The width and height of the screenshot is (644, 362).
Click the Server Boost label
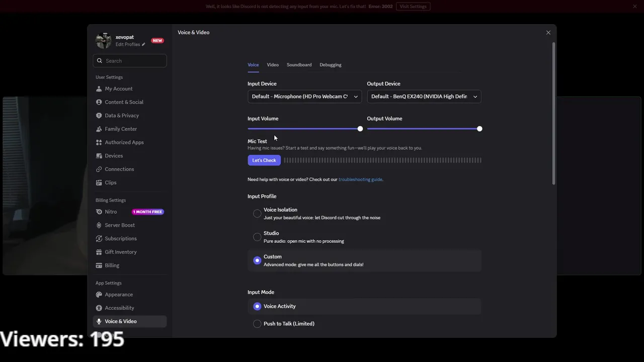[120, 225]
